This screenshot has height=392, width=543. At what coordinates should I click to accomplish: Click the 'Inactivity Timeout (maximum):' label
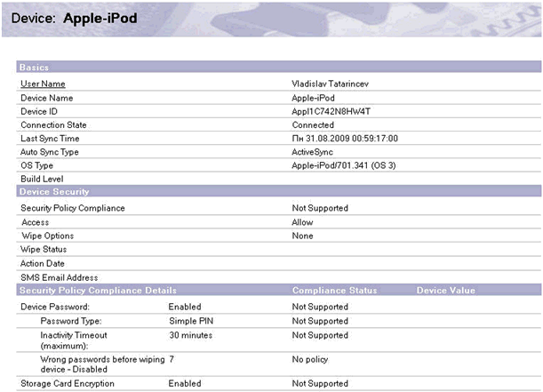click(74, 340)
